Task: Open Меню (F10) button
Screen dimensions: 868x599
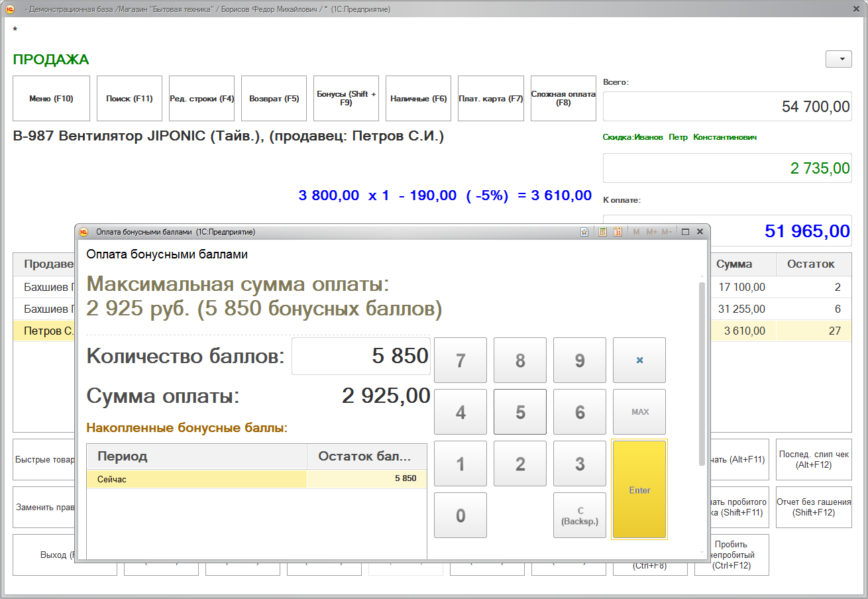Action: 51,99
